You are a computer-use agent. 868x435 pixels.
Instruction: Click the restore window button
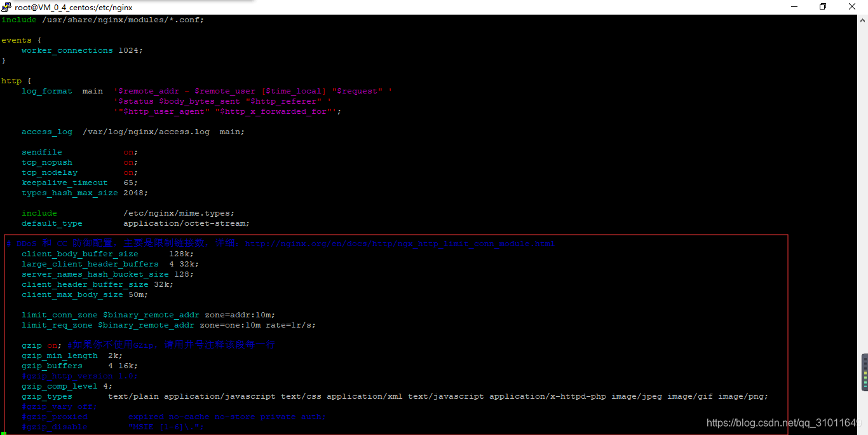pos(822,6)
